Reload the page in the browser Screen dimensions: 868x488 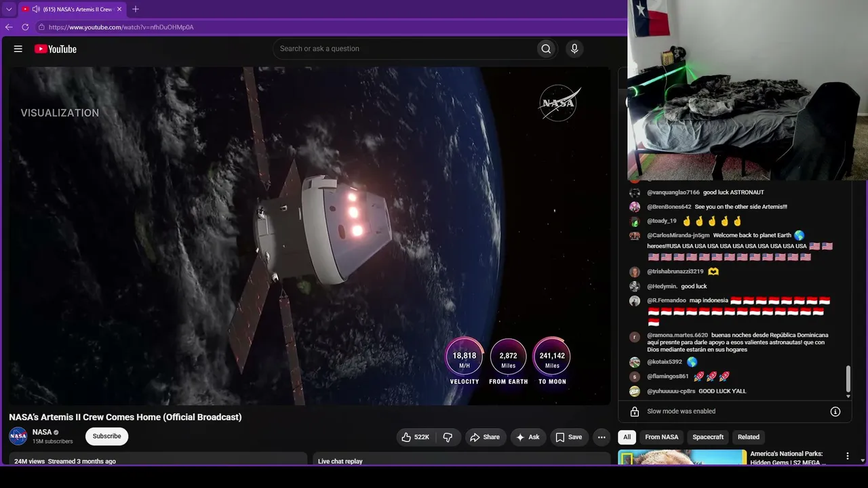[25, 27]
